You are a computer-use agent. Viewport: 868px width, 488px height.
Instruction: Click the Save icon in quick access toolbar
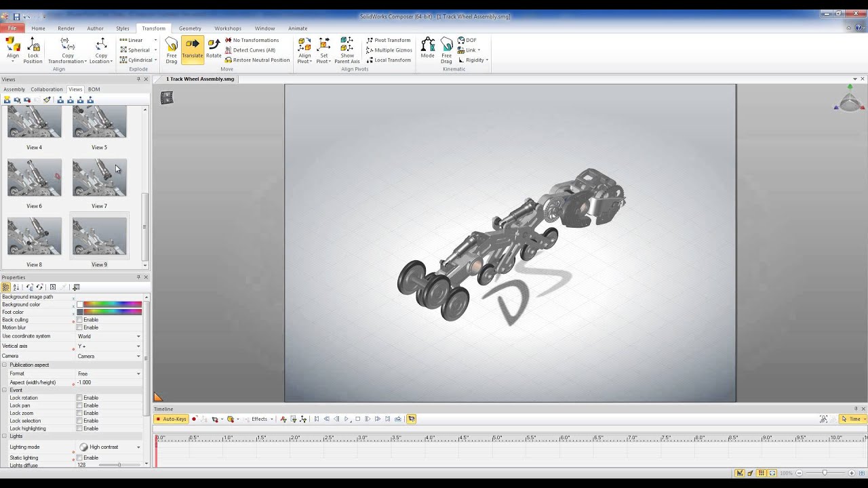(x=16, y=16)
